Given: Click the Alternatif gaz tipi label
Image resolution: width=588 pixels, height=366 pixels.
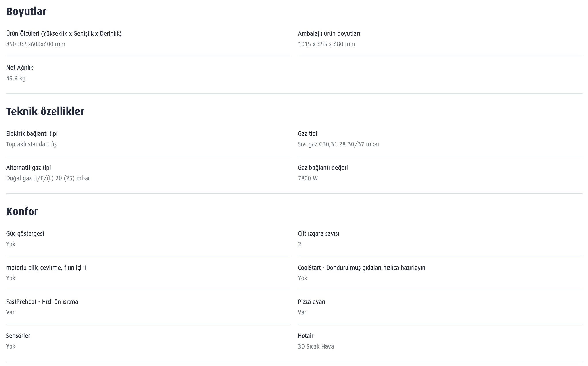Looking at the screenshot, I should [28, 168].
